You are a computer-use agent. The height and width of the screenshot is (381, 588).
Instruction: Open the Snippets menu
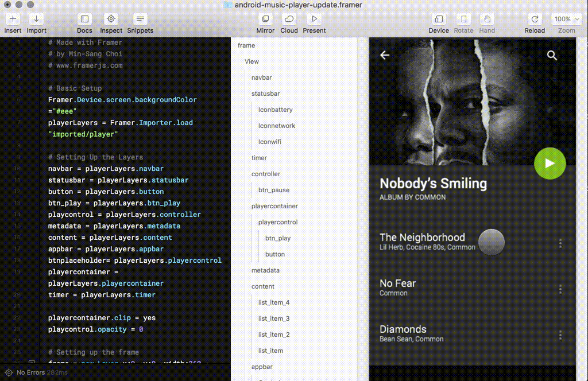pyautogui.click(x=140, y=19)
